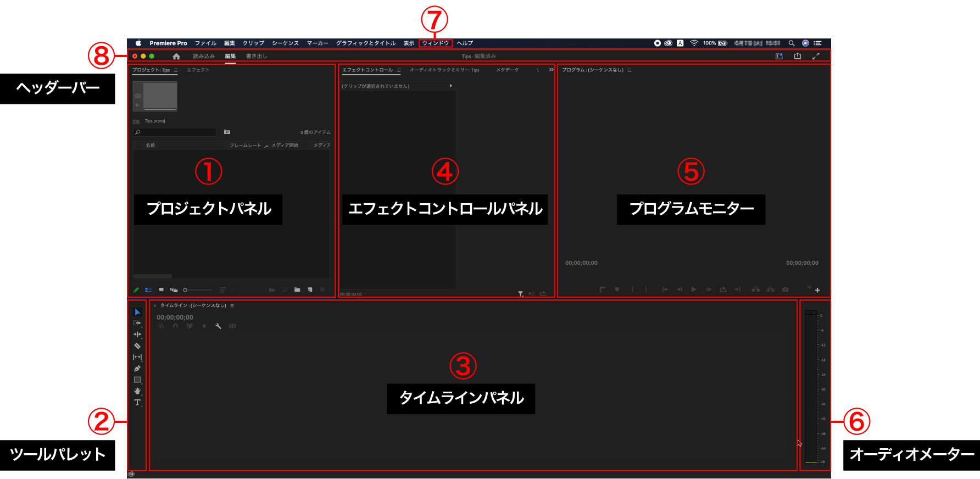
Task: Click 書き出し in the header bar
Action: point(257,56)
